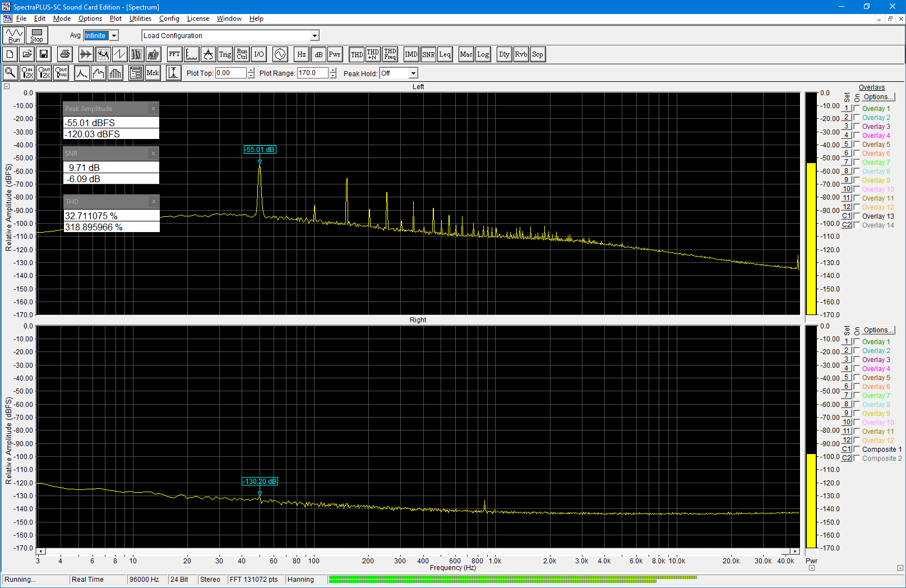Click the dB toolbar button
Viewport: 906px width, 588px height.
pyautogui.click(x=318, y=54)
